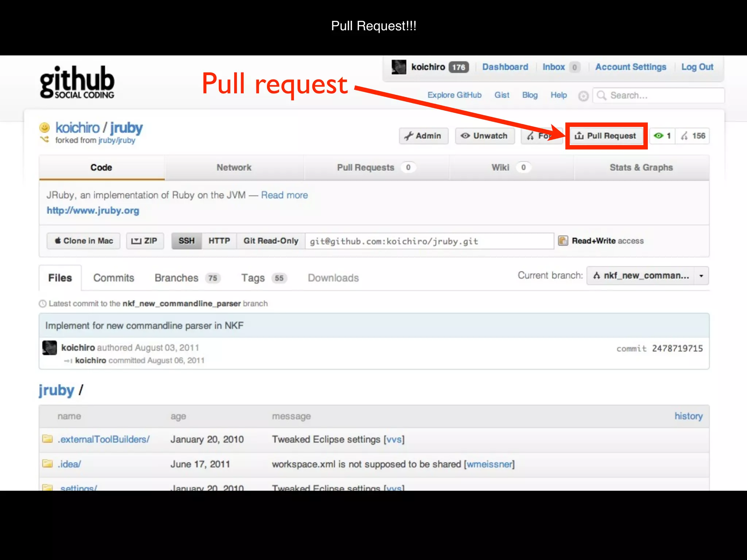Download the repository as ZIP

(x=145, y=241)
